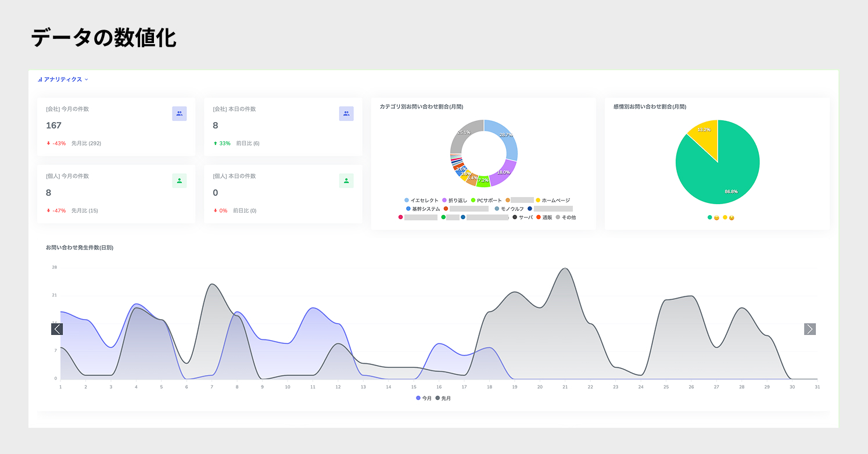Expand the アナリティクス dropdown chevron
The width and height of the screenshot is (868, 454).
(x=87, y=80)
